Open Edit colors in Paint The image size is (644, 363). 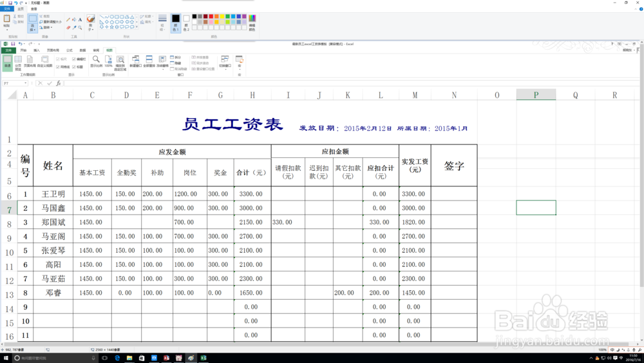[252, 23]
